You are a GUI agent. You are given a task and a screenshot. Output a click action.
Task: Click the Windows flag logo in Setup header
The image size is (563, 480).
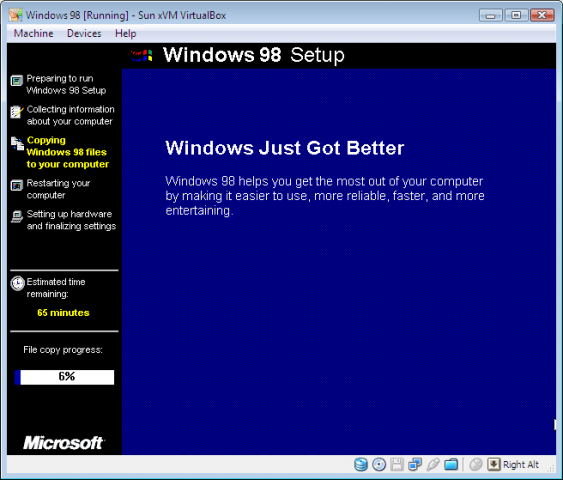coord(141,56)
